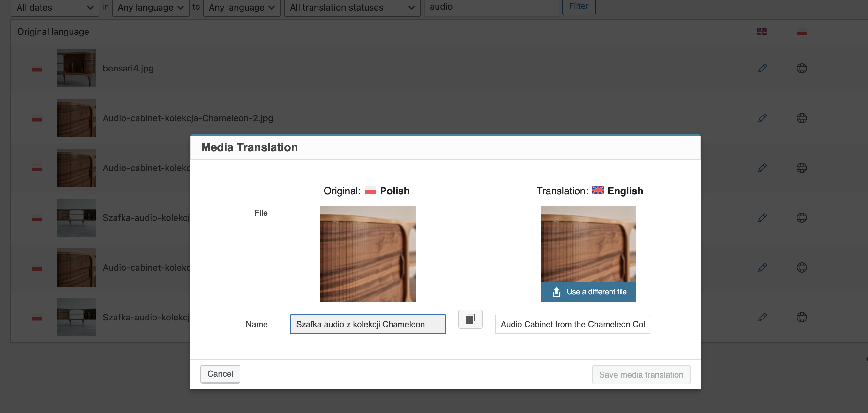Click the Filter button
This screenshot has width=868, height=413.
(579, 6)
